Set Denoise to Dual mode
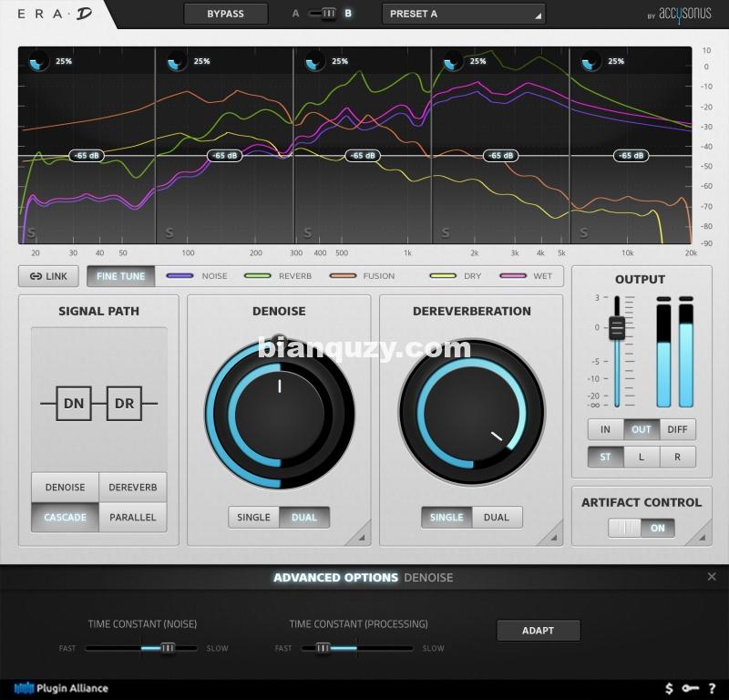This screenshot has width=729, height=700. pyautogui.click(x=304, y=517)
